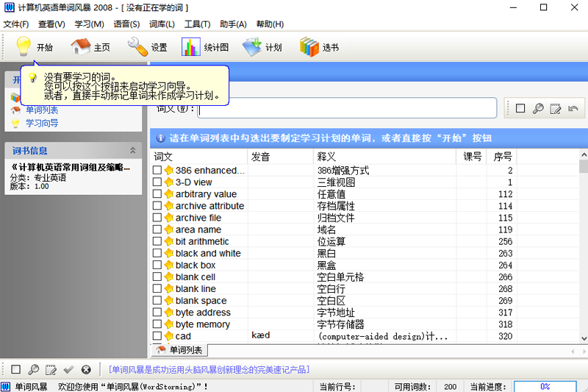588x392 pixels.
Task: Open 工具(T) menu
Action: 197,24
